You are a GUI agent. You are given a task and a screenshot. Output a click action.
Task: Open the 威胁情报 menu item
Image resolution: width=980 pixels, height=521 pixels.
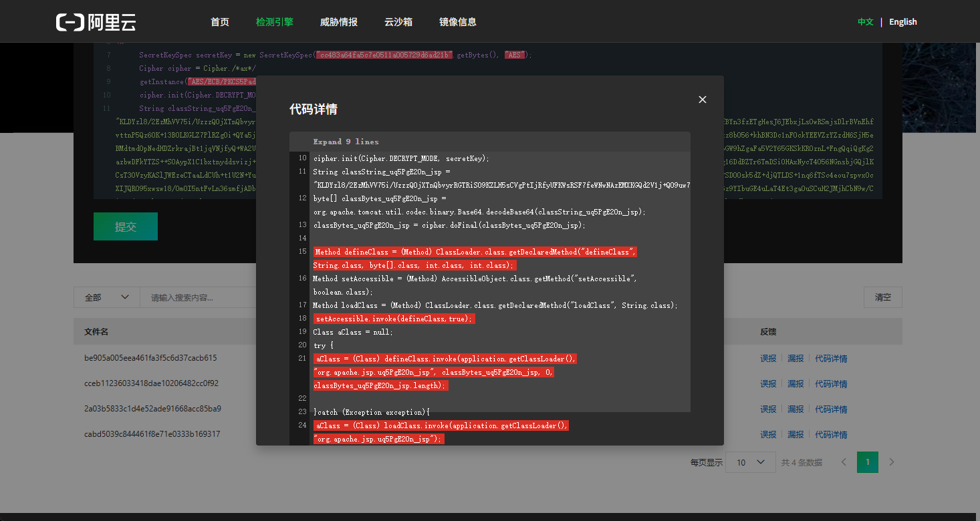(x=339, y=22)
